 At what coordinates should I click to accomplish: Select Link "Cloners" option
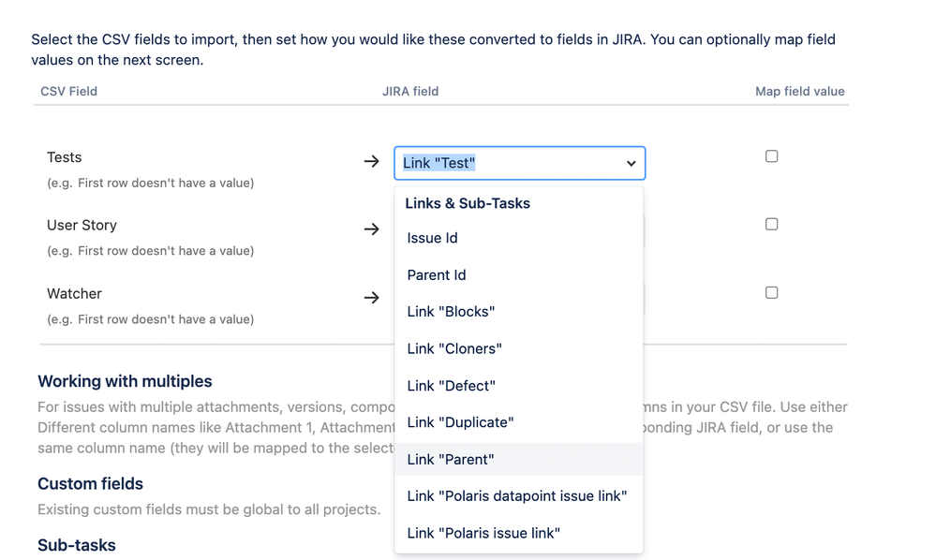tap(454, 348)
